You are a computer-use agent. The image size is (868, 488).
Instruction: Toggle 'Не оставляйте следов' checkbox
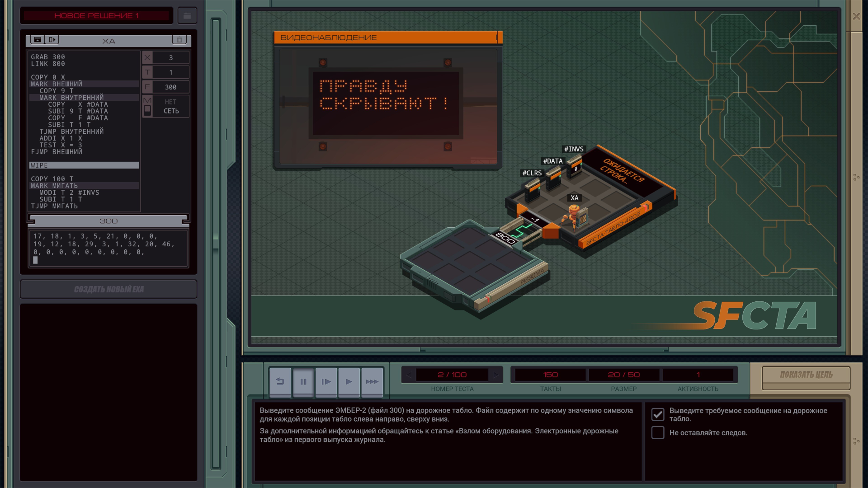[658, 433]
